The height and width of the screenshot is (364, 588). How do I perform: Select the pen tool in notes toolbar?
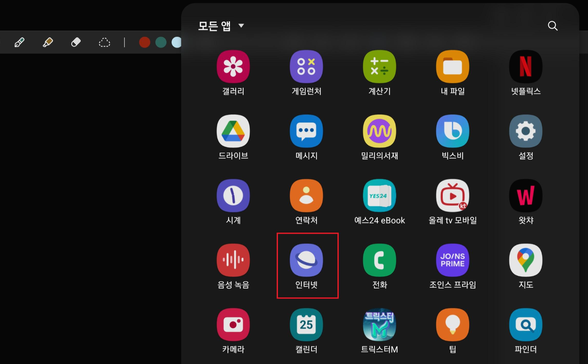19,42
